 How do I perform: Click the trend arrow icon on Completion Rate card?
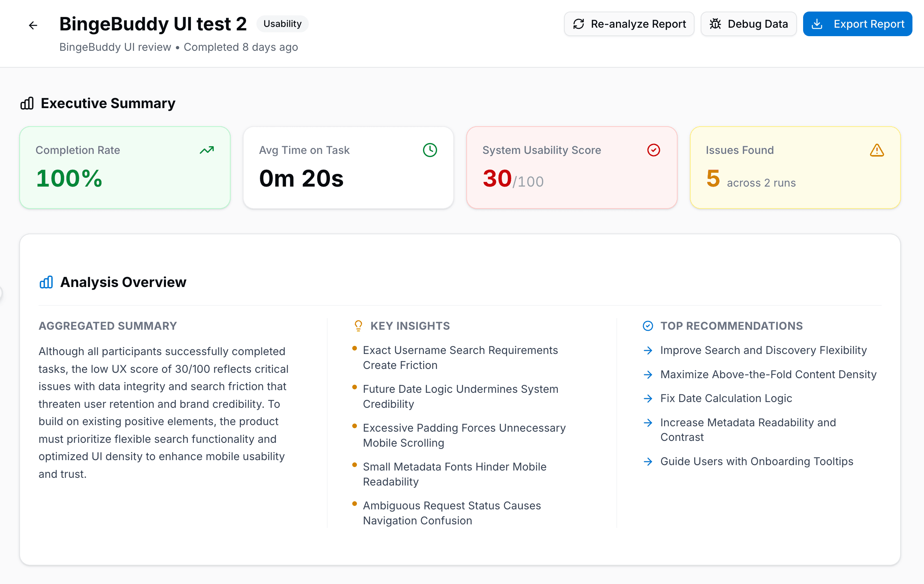(206, 150)
